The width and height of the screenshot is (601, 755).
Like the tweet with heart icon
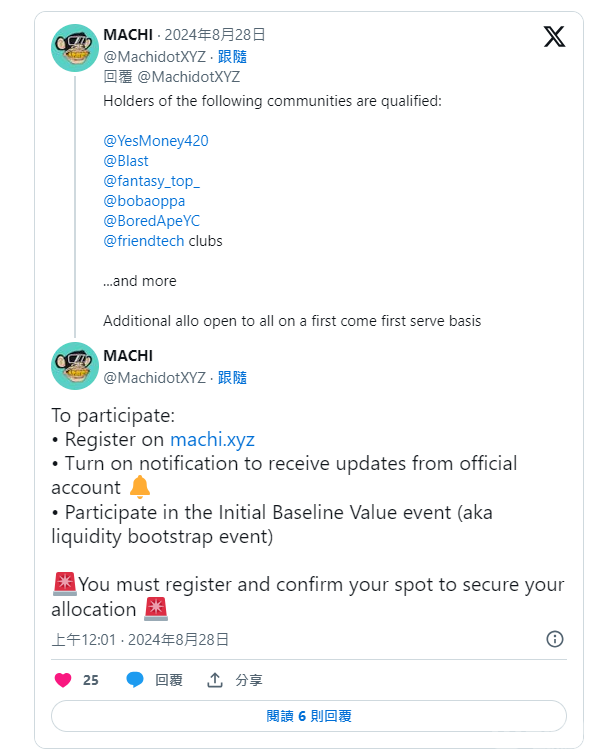[x=63, y=680]
